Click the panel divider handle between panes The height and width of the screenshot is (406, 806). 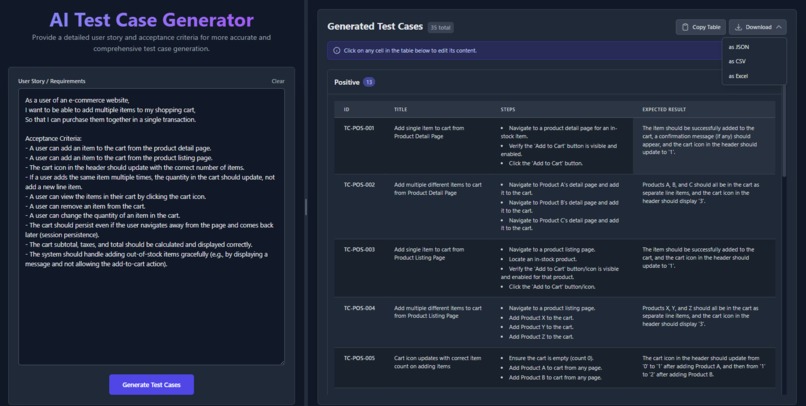[x=306, y=207]
